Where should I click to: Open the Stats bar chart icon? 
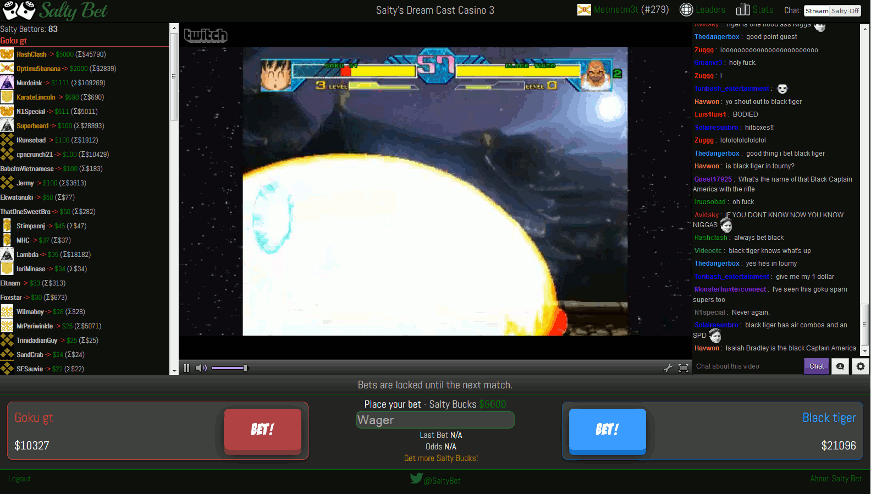pos(743,9)
